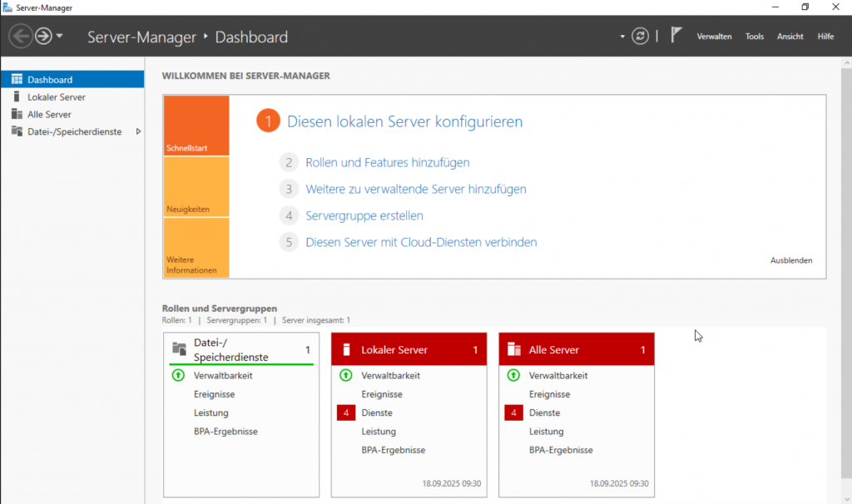Click green Verwaltbarkeit status icon in Alle Server
The image size is (852, 504).
[x=513, y=376]
